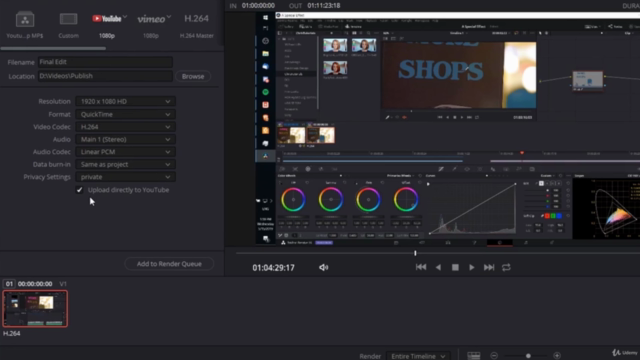The height and width of the screenshot is (360, 640).
Task: Select the YouTube 1080p render preset
Action: click(107, 19)
